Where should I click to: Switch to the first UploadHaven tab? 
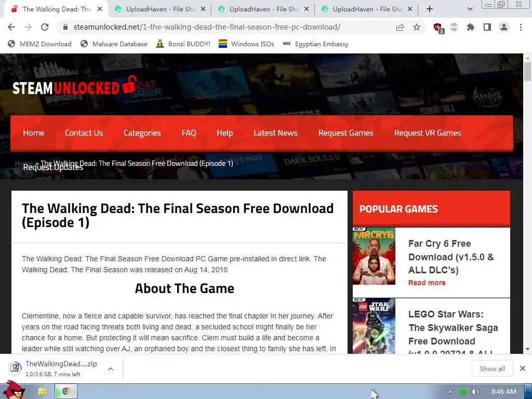pos(159,9)
